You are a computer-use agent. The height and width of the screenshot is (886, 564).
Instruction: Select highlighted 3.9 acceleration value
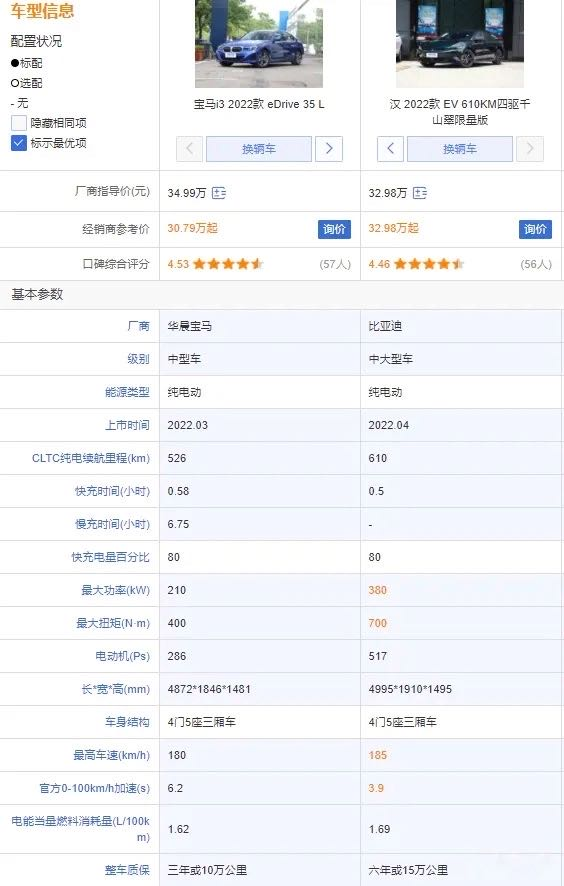tap(376, 788)
